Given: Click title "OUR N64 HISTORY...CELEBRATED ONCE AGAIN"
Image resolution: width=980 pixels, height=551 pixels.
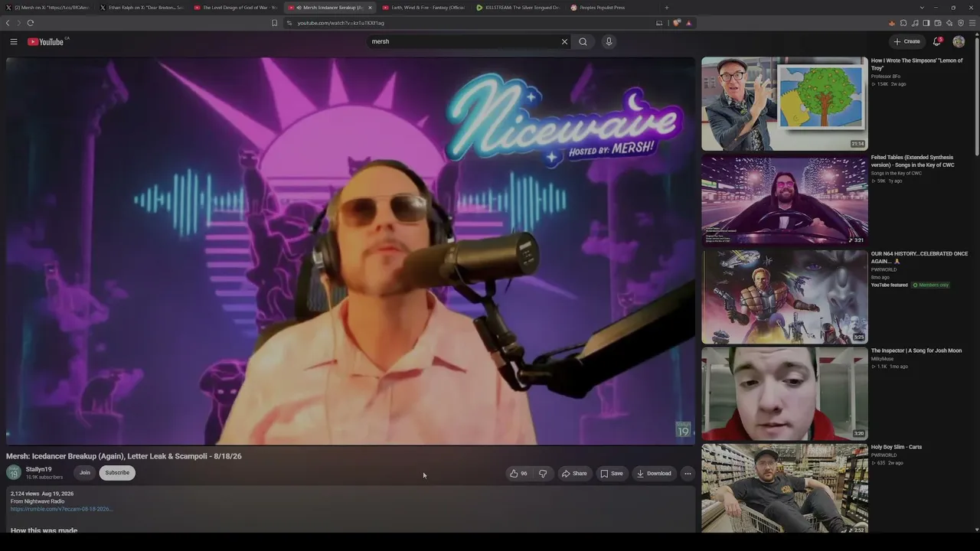Looking at the screenshot, I should tap(920, 258).
